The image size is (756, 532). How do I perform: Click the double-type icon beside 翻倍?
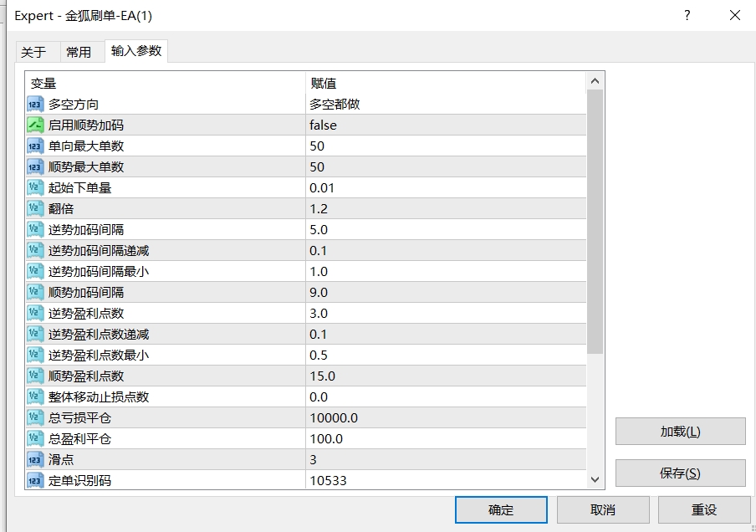click(35, 209)
